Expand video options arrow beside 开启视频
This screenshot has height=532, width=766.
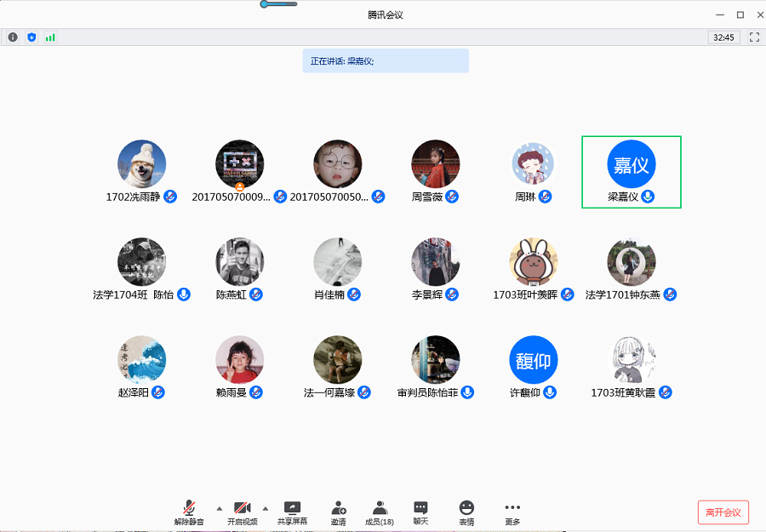(265, 508)
